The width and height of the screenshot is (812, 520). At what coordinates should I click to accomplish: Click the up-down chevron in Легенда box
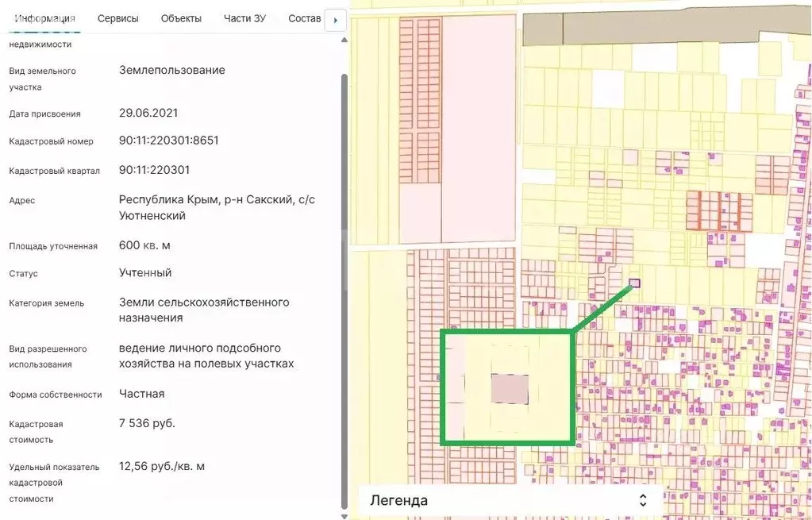coord(643,500)
